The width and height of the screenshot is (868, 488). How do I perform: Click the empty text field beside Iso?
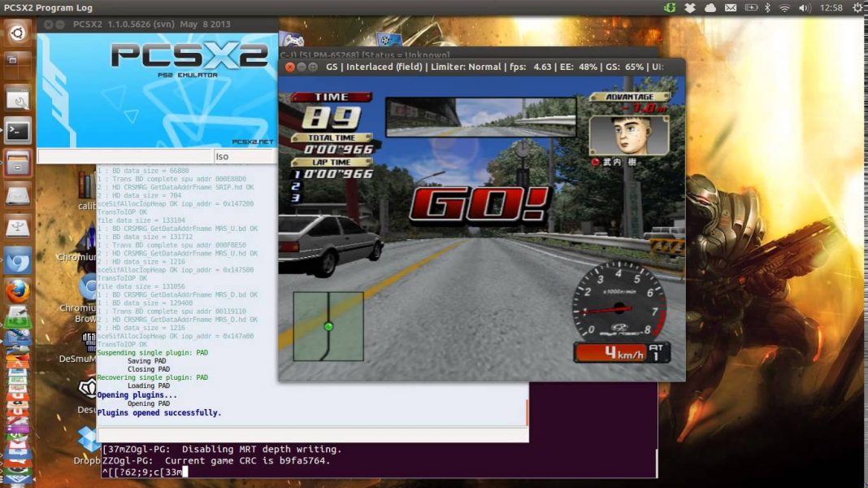(124, 156)
